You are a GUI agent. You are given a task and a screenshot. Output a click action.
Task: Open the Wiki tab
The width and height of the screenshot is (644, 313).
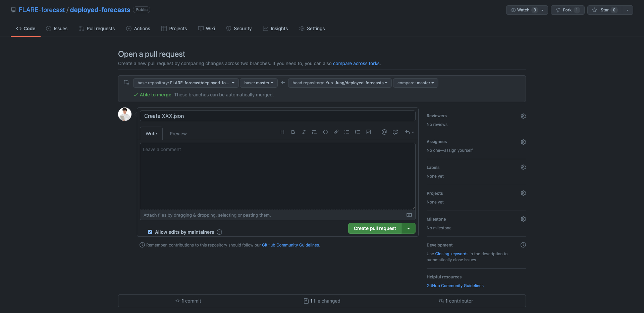pyautogui.click(x=207, y=29)
